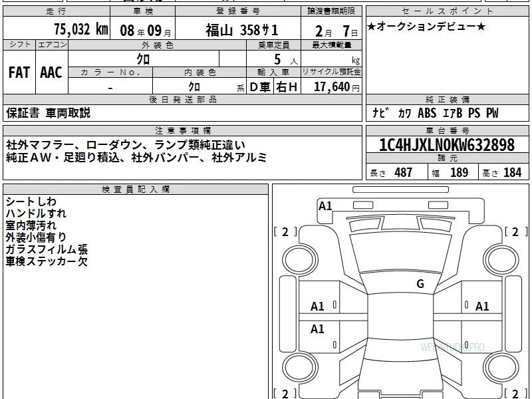This screenshot has width=532, height=399.
Task: Select the 走行 column header
Action: coord(57,11)
